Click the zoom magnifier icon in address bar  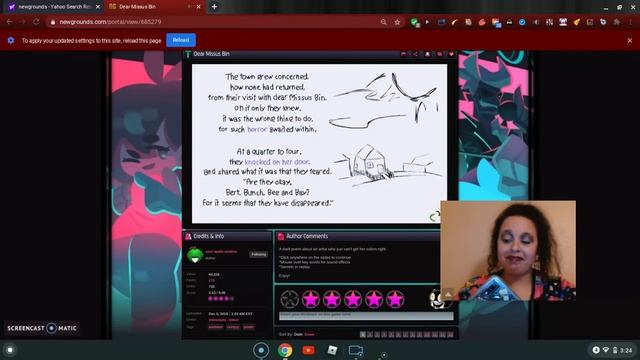click(x=384, y=22)
